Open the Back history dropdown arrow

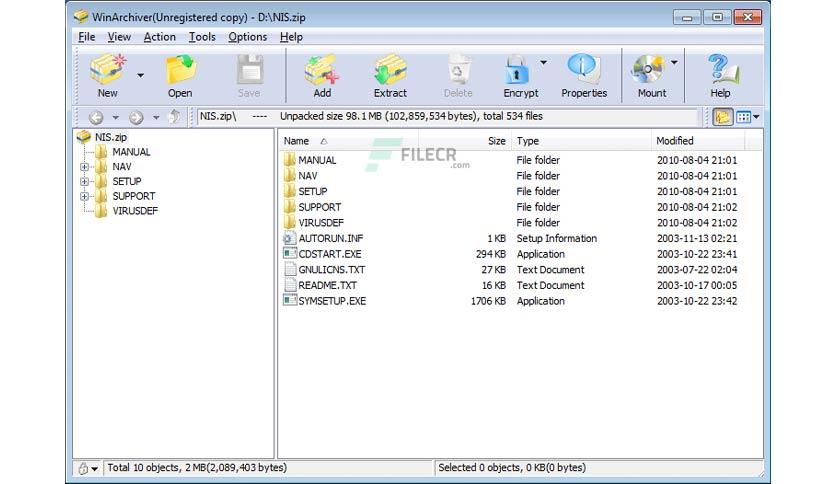pyautogui.click(x=115, y=117)
